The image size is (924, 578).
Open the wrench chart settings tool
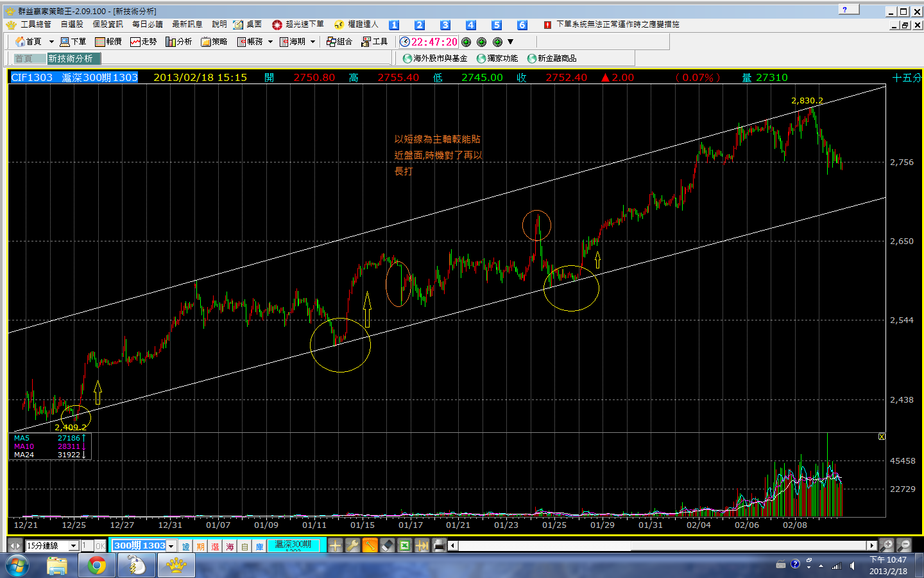(353, 546)
